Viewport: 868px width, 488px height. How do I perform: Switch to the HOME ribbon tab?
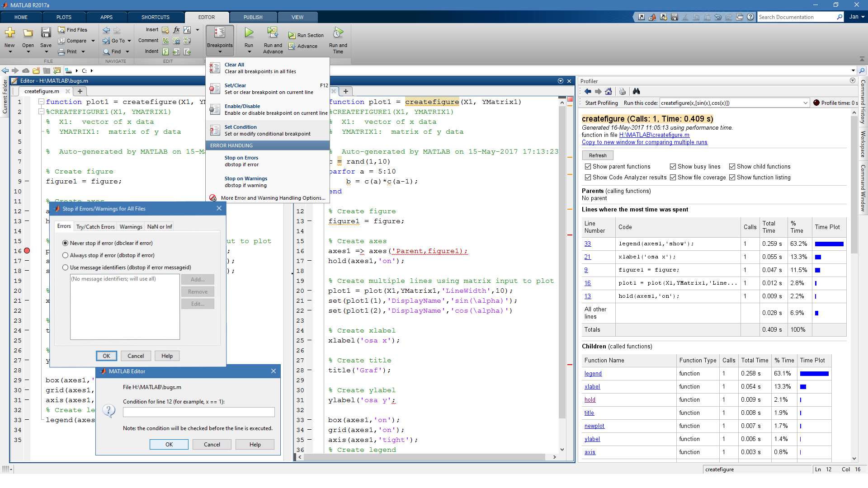tap(21, 17)
